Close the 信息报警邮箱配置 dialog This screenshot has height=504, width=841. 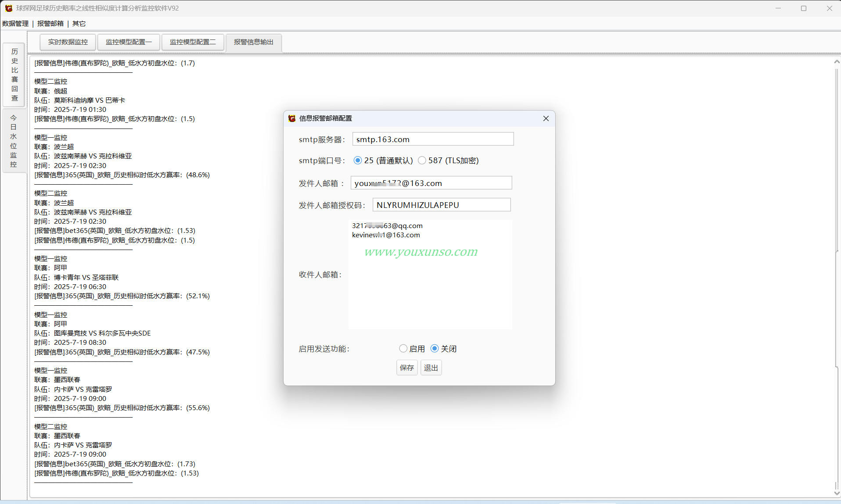click(x=546, y=118)
